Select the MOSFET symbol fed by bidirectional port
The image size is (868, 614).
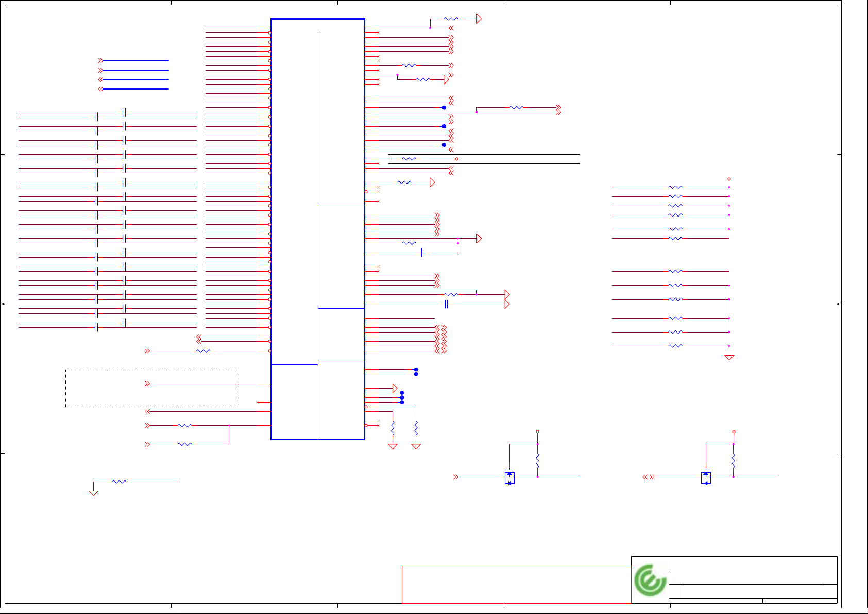coord(706,477)
